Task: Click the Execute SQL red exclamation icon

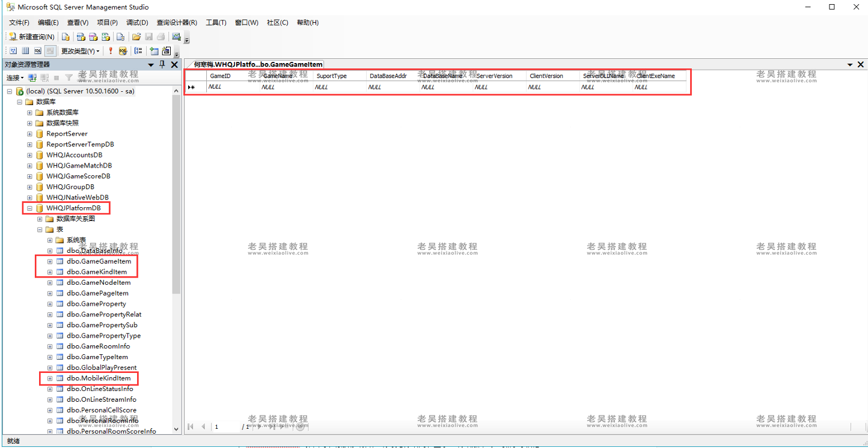Action: click(x=111, y=51)
